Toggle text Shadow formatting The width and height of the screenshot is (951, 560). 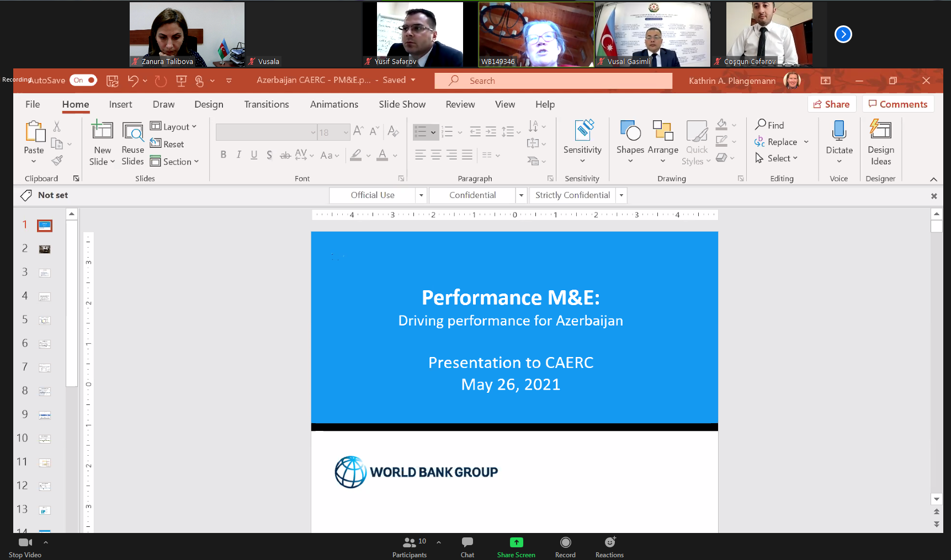pyautogui.click(x=269, y=155)
